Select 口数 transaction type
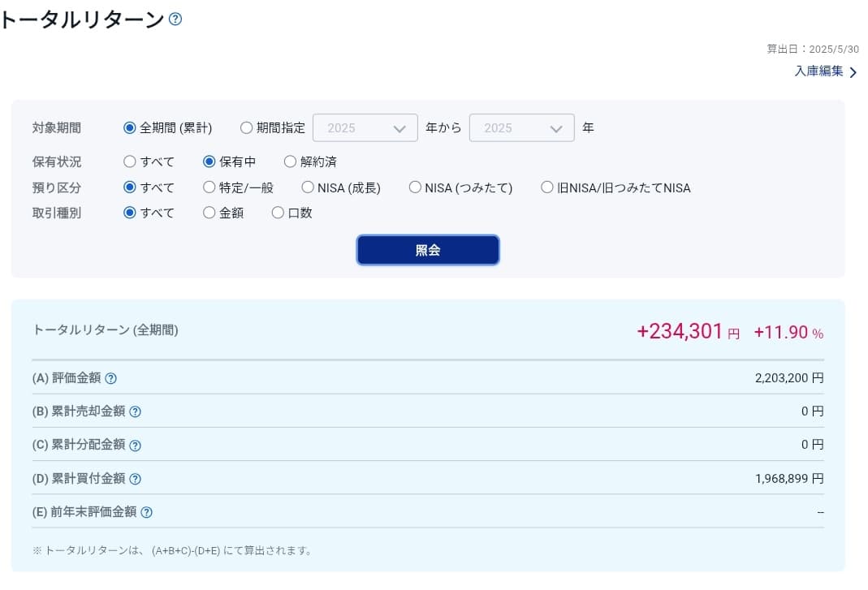The height and width of the screenshot is (590, 868). [x=279, y=213]
